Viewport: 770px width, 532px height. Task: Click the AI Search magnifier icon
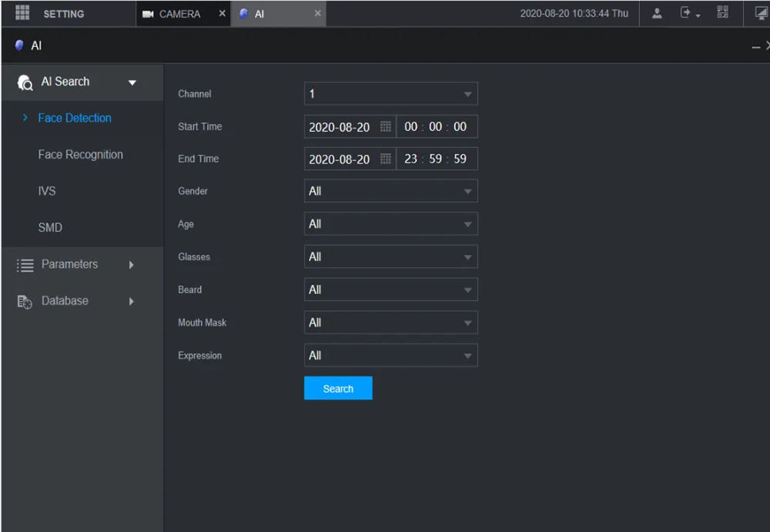(25, 82)
